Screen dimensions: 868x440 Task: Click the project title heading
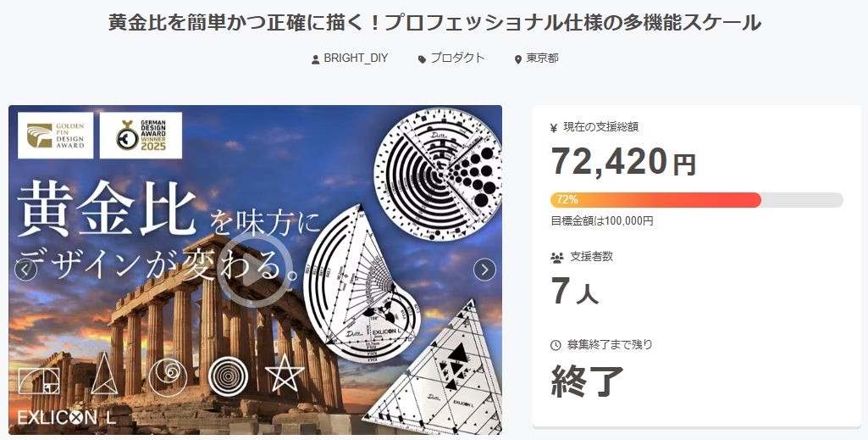[x=434, y=23]
